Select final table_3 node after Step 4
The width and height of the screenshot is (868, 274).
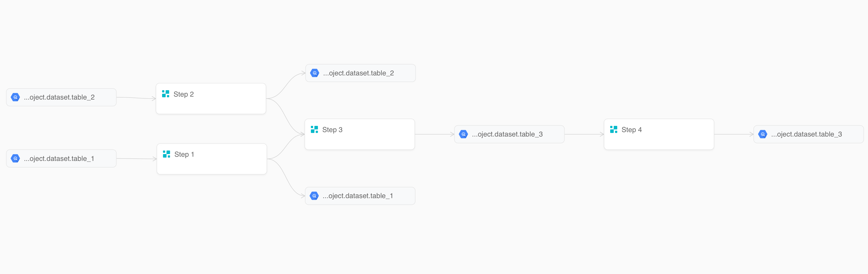[x=809, y=134]
